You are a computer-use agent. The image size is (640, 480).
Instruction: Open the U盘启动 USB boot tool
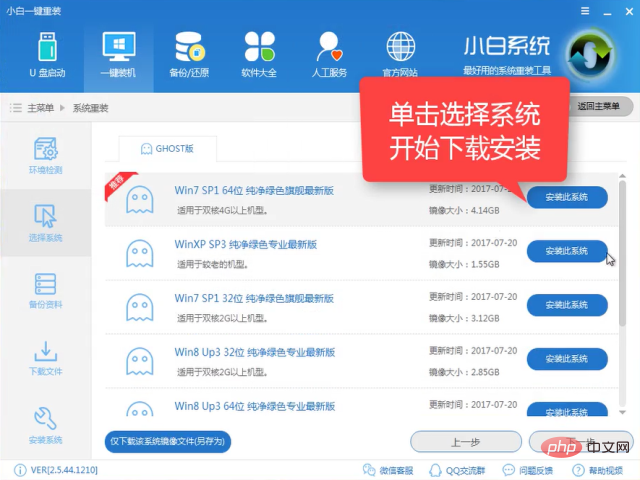tap(49, 53)
